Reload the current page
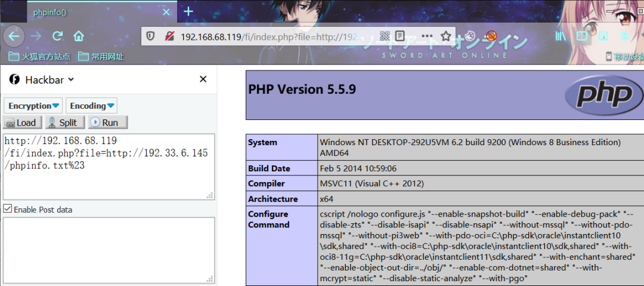The width and height of the screenshot is (644, 286). pos(57,36)
